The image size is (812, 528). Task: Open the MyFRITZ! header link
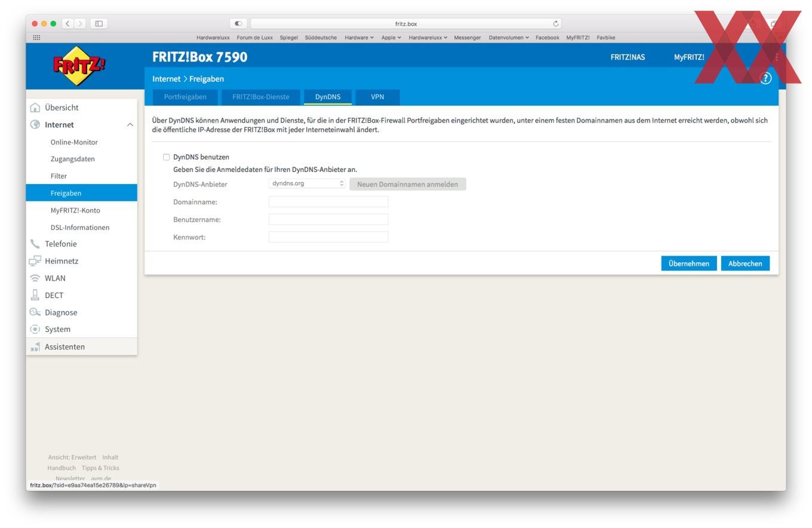click(x=689, y=57)
